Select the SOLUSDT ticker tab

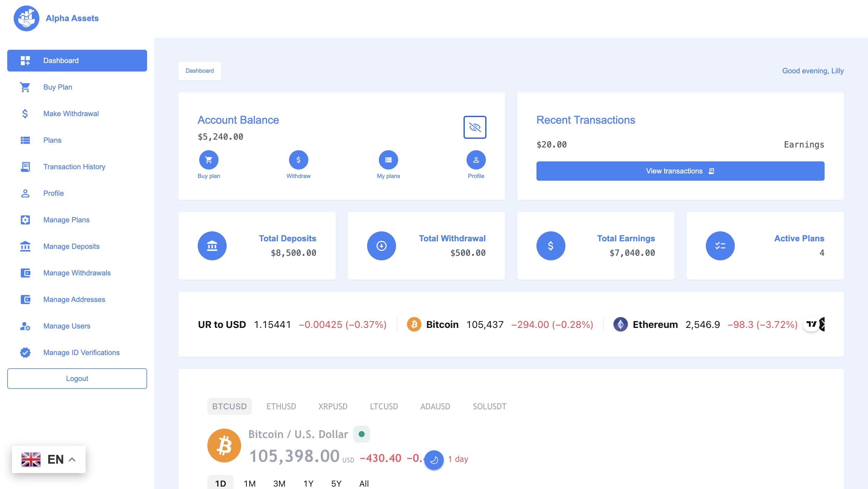[489, 406]
